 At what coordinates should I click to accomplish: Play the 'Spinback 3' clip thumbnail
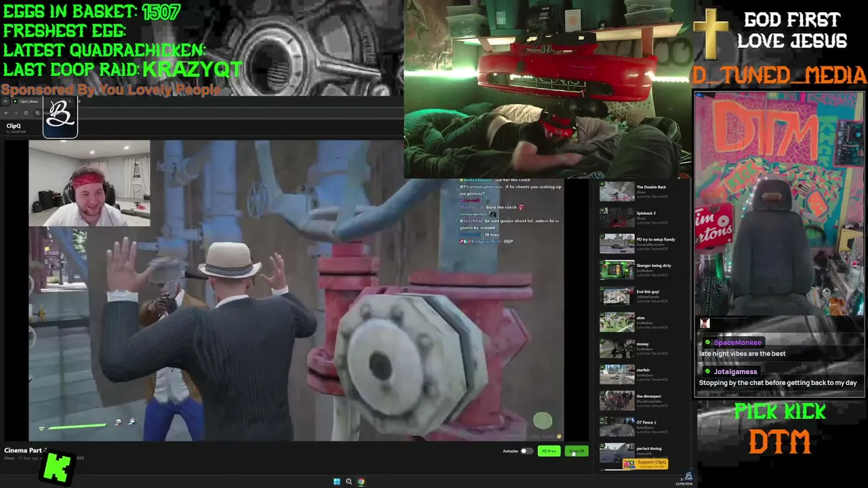pos(616,218)
